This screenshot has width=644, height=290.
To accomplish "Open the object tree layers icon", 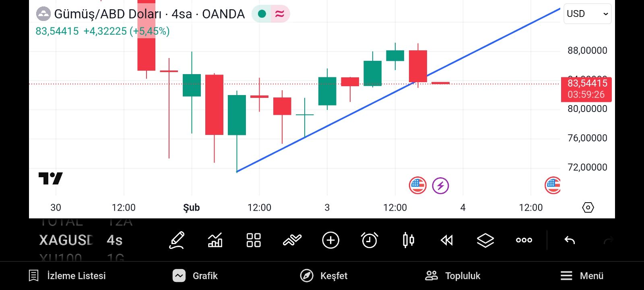I will (x=485, y=240).
